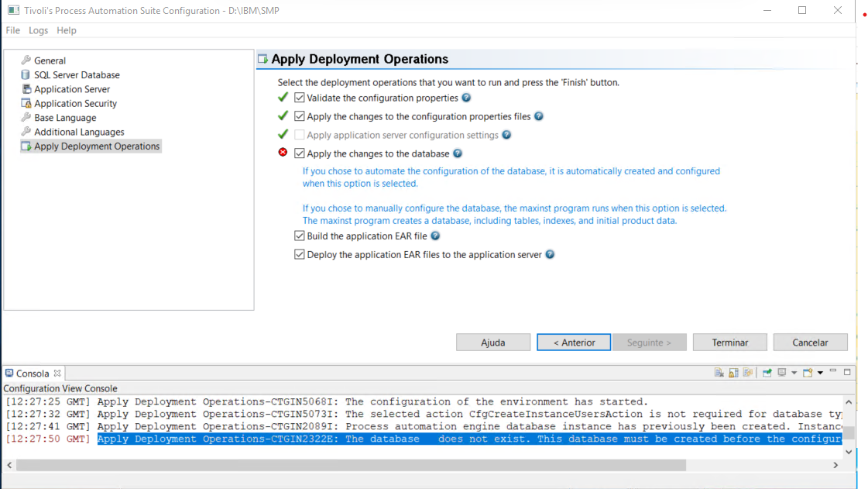The width and height of the screenshot is (868, 489).
Task: Select the General wrench icon in the tree
Action: tap(26, 60)
